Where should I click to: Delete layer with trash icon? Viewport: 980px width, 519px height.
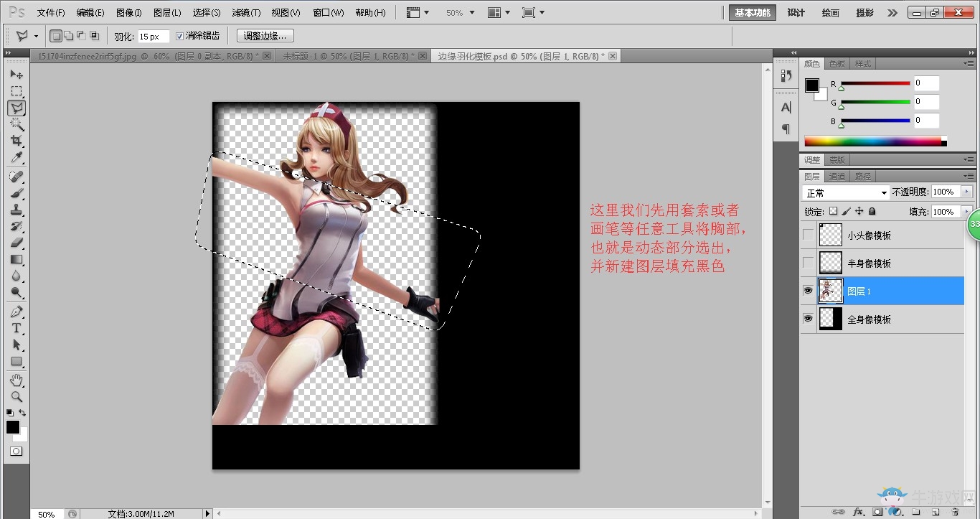955,512
